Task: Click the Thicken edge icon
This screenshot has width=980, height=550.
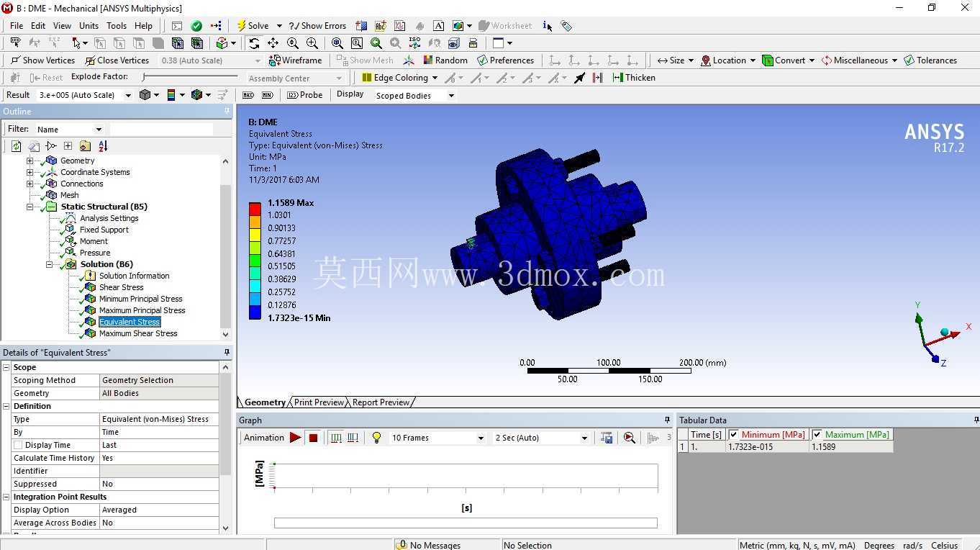Action: coord(633,78)
